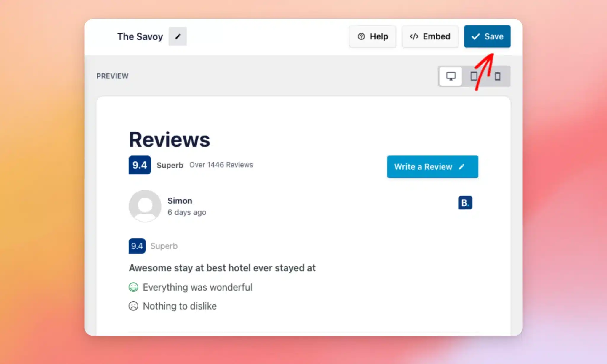Save the widget with the Save button
Image resolution: width=607 pixels, height=364 pixels.
(487, 36)
